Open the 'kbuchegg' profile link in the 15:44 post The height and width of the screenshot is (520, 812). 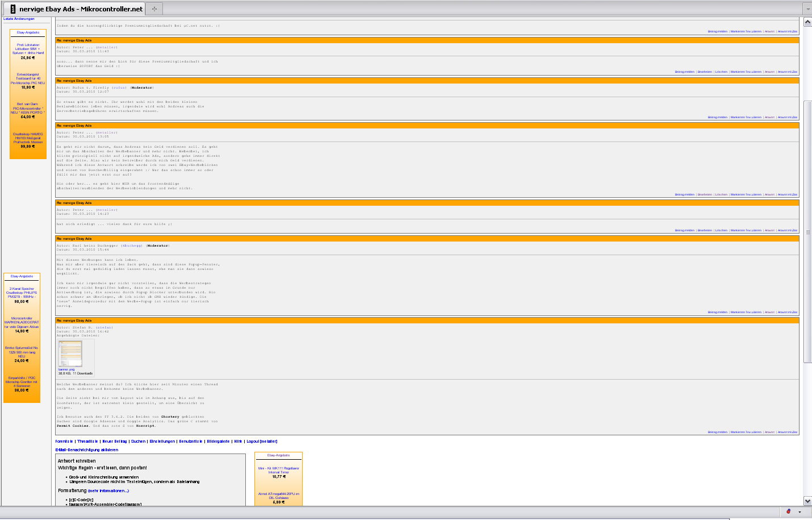coord(132,246)
